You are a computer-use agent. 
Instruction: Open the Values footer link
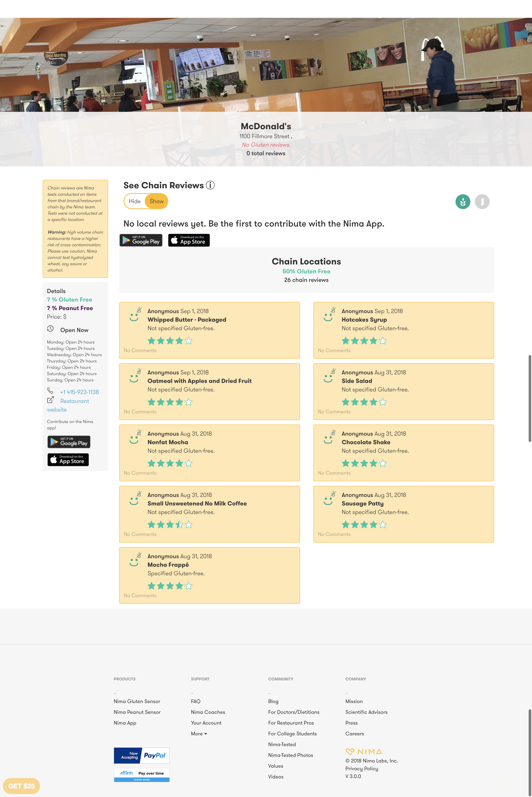tap(275, 766)
